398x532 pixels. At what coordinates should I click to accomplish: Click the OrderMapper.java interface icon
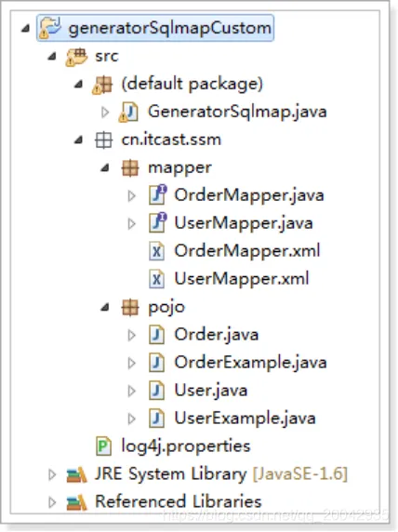tap(158, 194)
